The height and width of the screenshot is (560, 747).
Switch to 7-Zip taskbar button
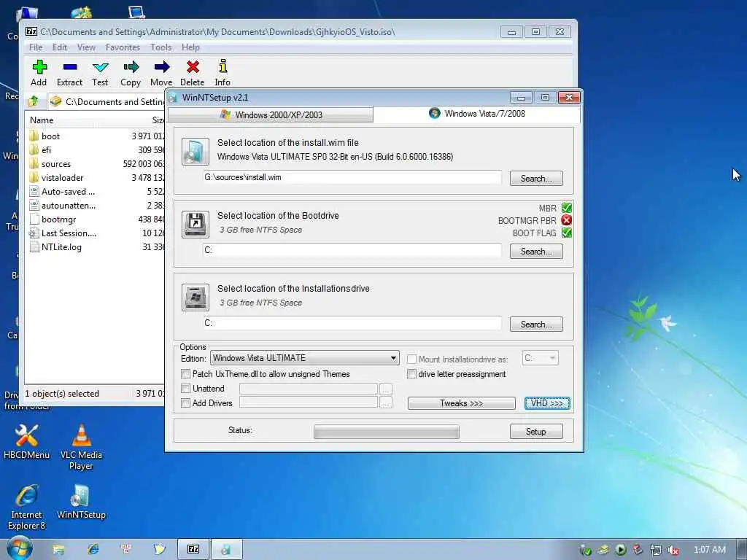[193, 549]
